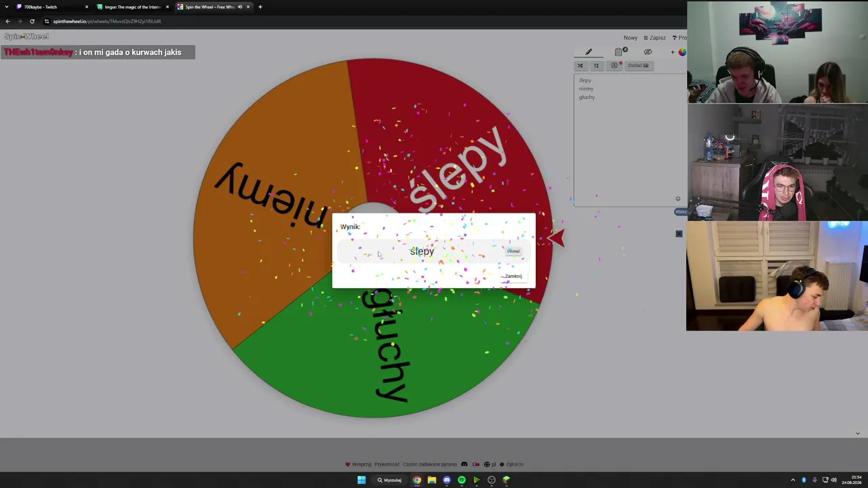This screenshot has width=868, height=488.
Task: Close the result popup with Zamknij
Action: pyautogui.click(x=513, y=277)
